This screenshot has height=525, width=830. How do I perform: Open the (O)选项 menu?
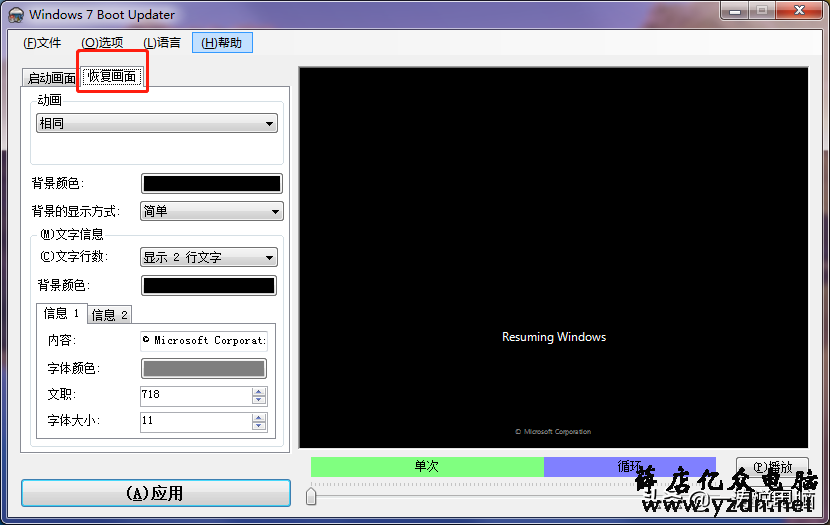[102, 43]
